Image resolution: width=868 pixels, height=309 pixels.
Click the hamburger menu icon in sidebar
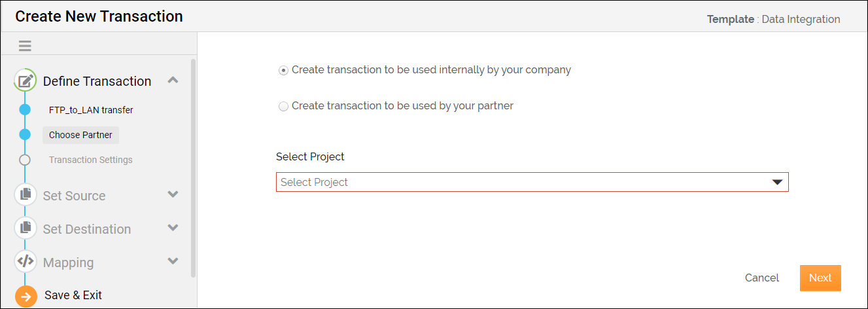click(25, 46)
